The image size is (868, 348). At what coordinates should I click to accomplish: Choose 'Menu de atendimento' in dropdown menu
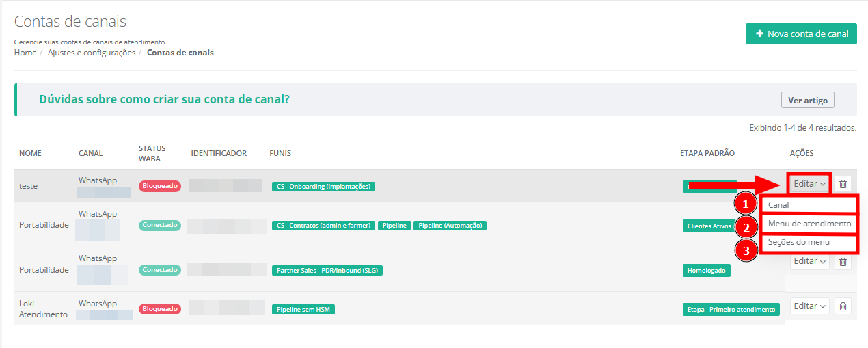[809, 224]
